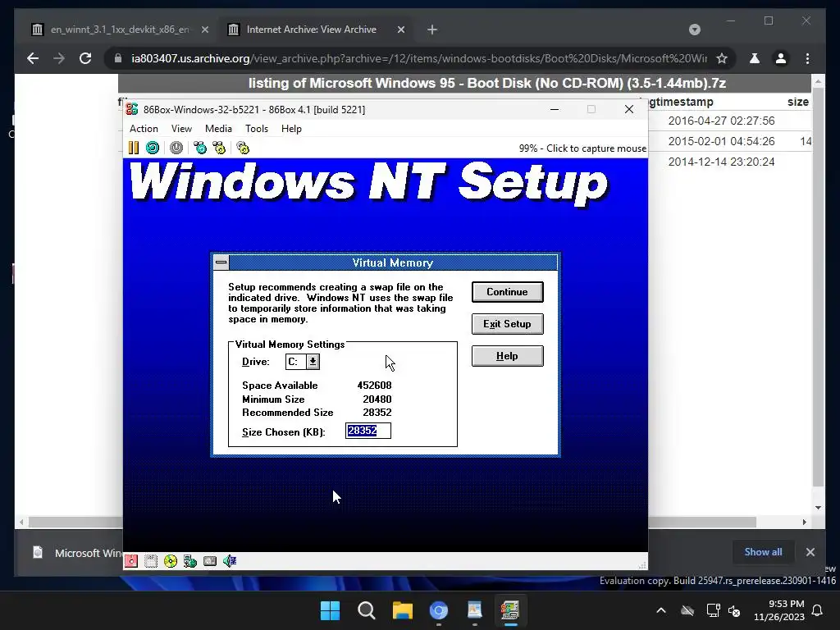Open taskbar Search

[367, 610]
